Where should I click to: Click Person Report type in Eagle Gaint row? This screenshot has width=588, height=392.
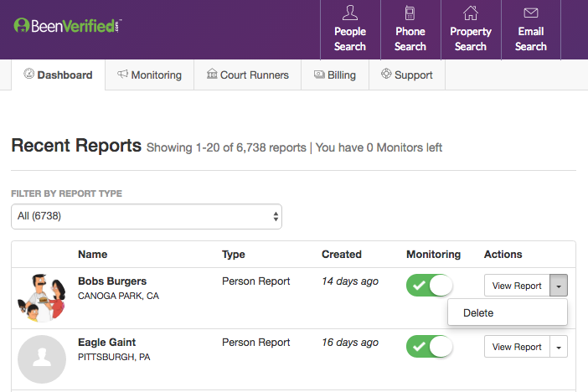[256, 342]
